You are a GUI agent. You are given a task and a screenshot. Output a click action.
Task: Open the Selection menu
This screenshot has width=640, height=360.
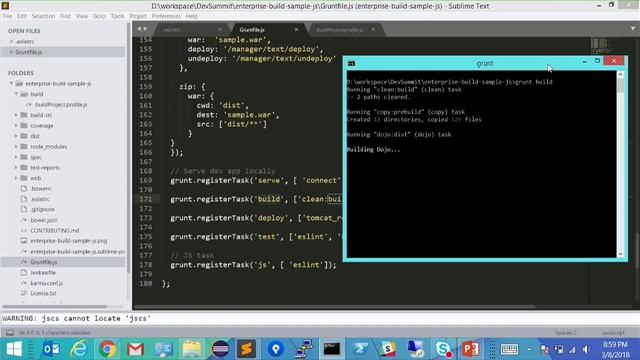click(43, 16)
